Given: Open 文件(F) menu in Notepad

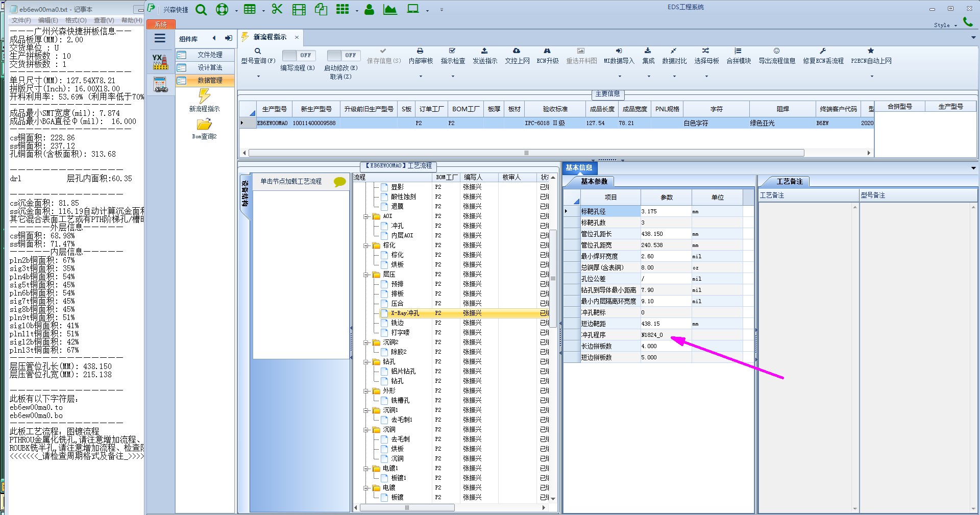Looking at the screenshot, I should pos(21,20).
